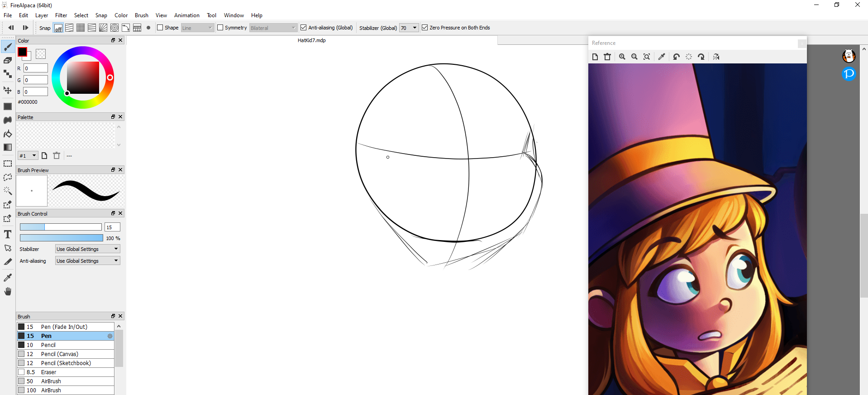Zoom out on the Reference image
This screenshot has width=868, height=395.
634,57
